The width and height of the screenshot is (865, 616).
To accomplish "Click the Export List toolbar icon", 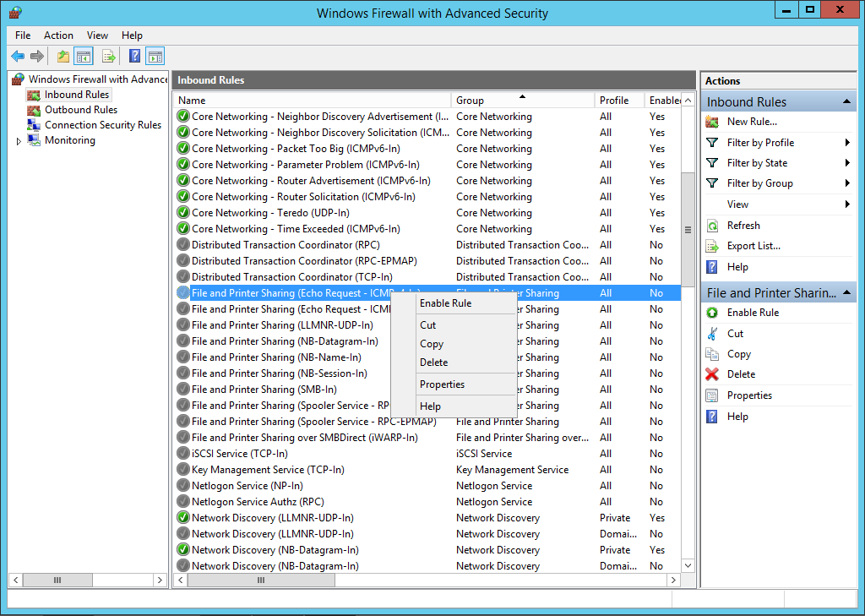I will tap(109, 56).
